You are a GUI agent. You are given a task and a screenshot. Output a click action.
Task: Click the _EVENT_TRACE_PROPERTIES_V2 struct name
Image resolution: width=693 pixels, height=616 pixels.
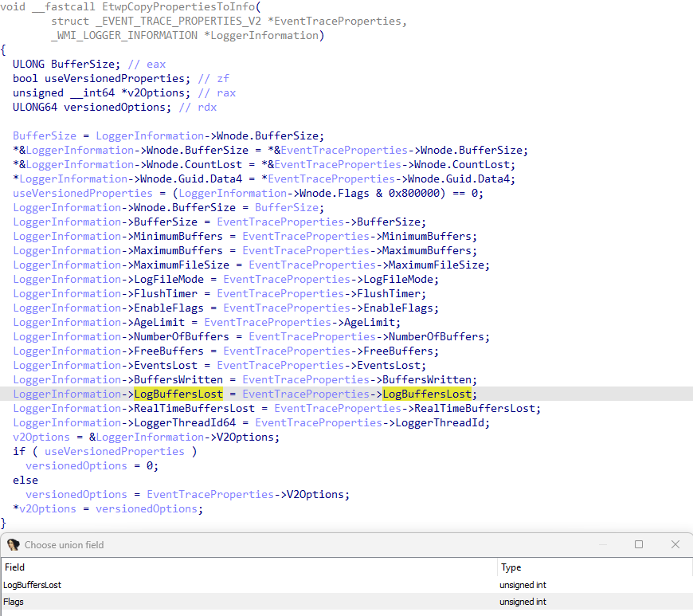click(178, 21)
